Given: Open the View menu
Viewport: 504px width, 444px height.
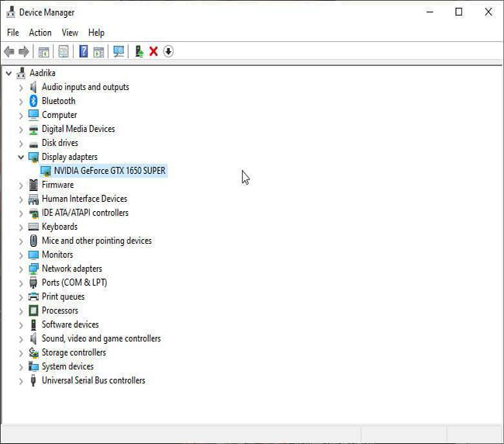Looking at the screenshot, I should [70, 33].
